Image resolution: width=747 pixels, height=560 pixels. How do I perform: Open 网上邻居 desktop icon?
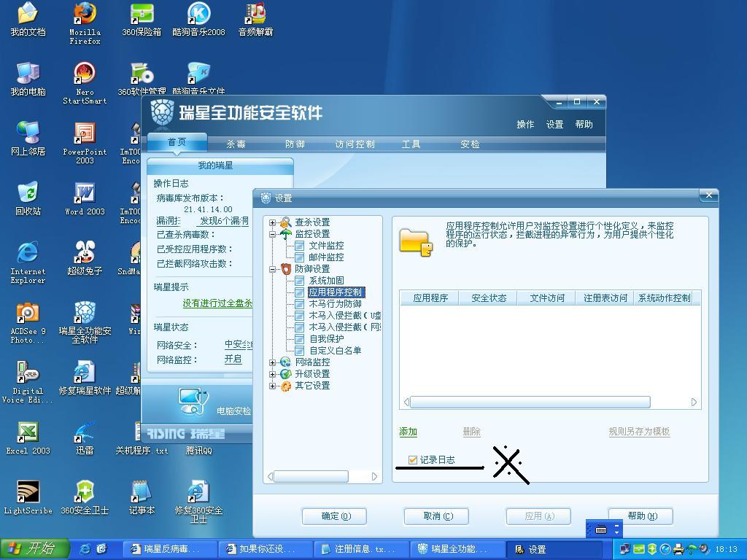(x=28, y=139)
